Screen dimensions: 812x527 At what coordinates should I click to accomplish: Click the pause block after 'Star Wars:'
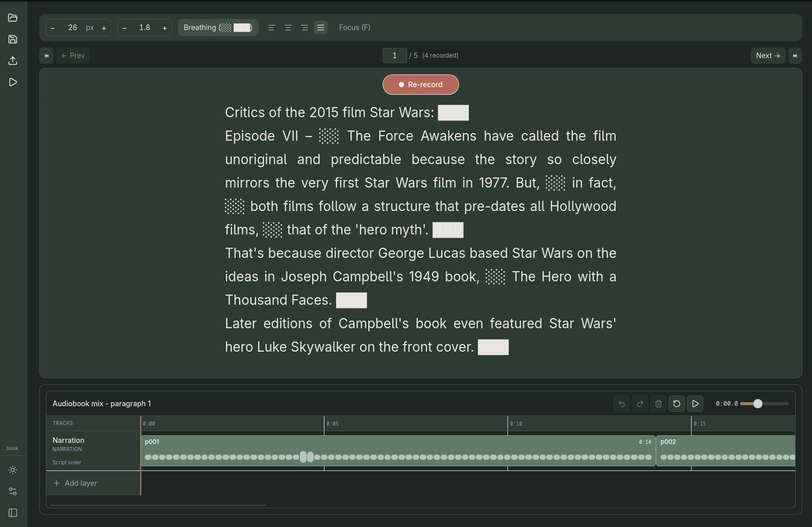pyautogui.click(x=453, y=113)
